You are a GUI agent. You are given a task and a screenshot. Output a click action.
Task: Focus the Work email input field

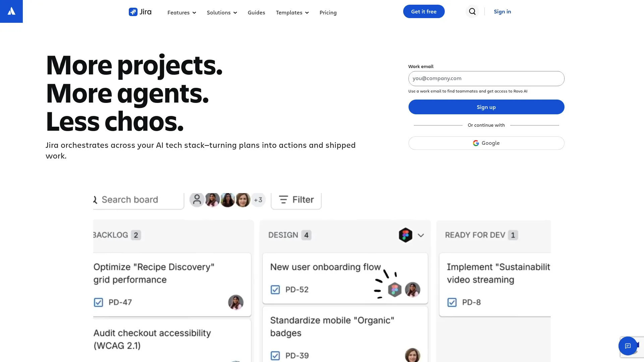(486, 78)
